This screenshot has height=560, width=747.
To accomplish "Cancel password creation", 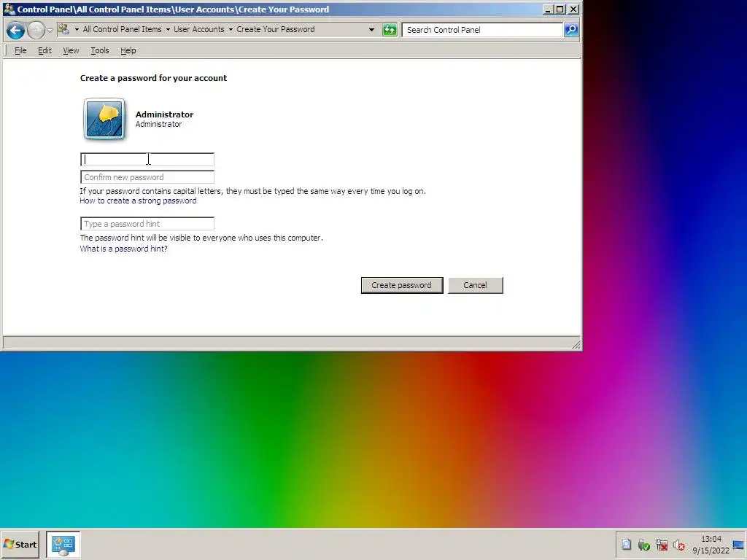I will click(476, 285).
